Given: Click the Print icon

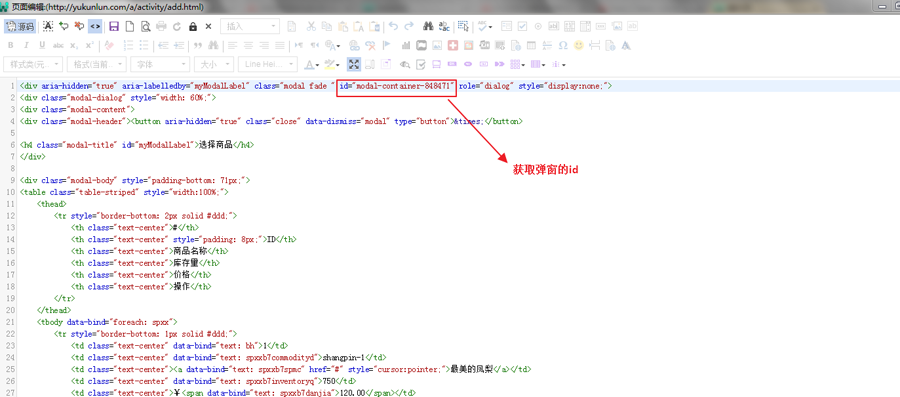Looking at the screenshot, I should pyautogui.click(x=161, y=26).
